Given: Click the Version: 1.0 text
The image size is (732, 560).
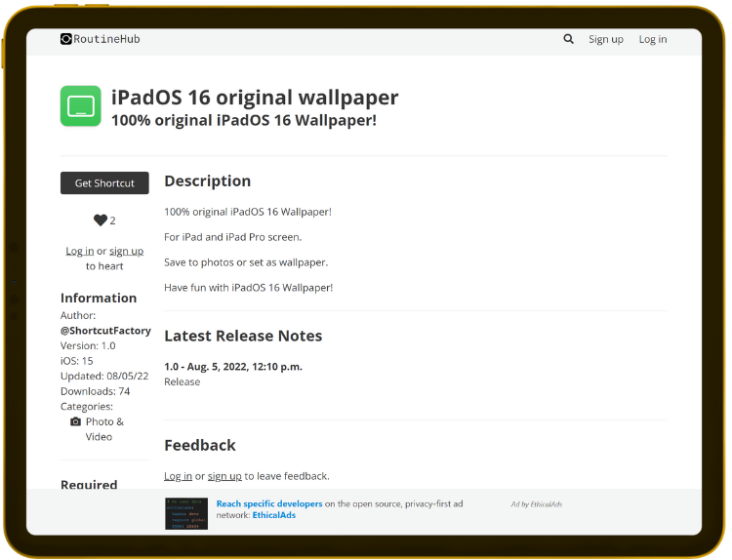Looking at the screenshot, I should pyautogui.click(x=88, y=345).
